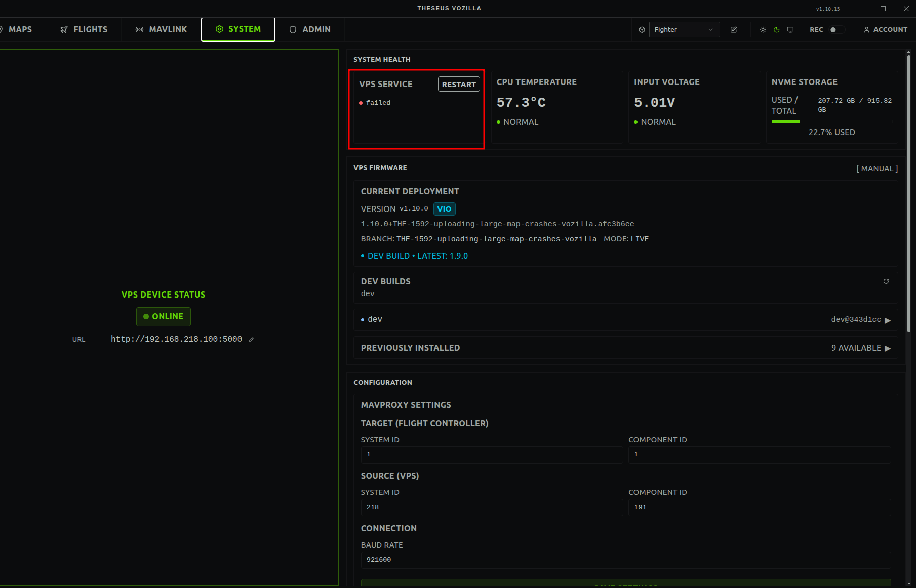Screen dimensions: 916x588
Task: Click the right panel vertical scrollbar
Action: click(908, 192)
